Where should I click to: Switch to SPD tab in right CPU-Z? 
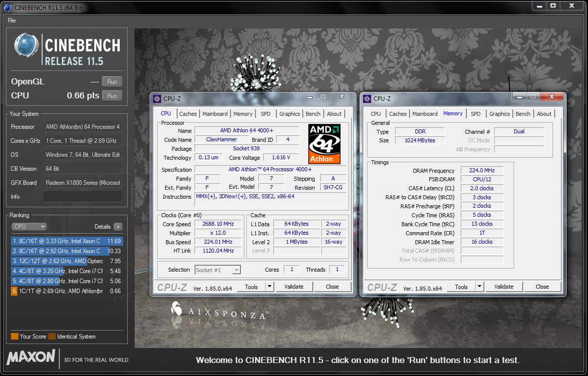(x=475, y=114)
